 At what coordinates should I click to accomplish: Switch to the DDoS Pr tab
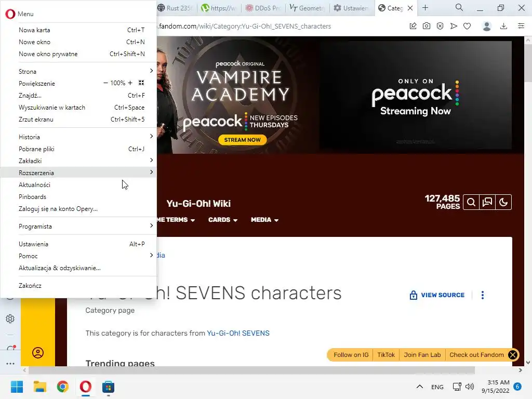tap(263, 8)
